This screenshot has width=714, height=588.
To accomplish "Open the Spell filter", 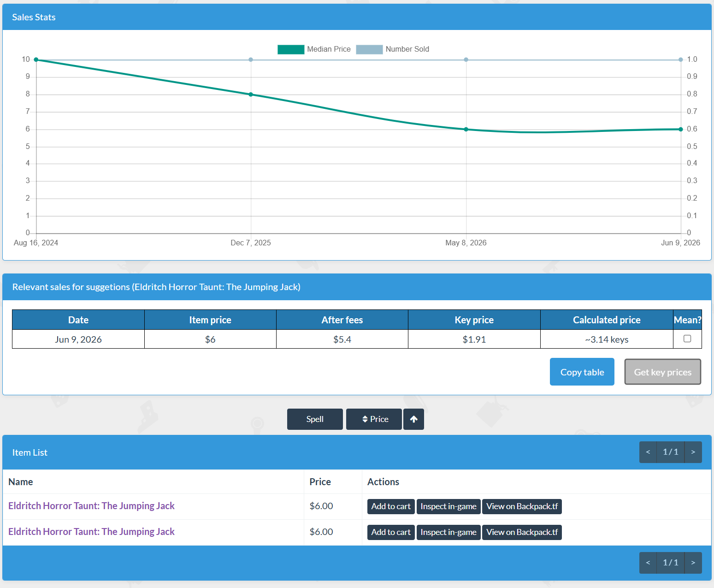I will point(315,419).
